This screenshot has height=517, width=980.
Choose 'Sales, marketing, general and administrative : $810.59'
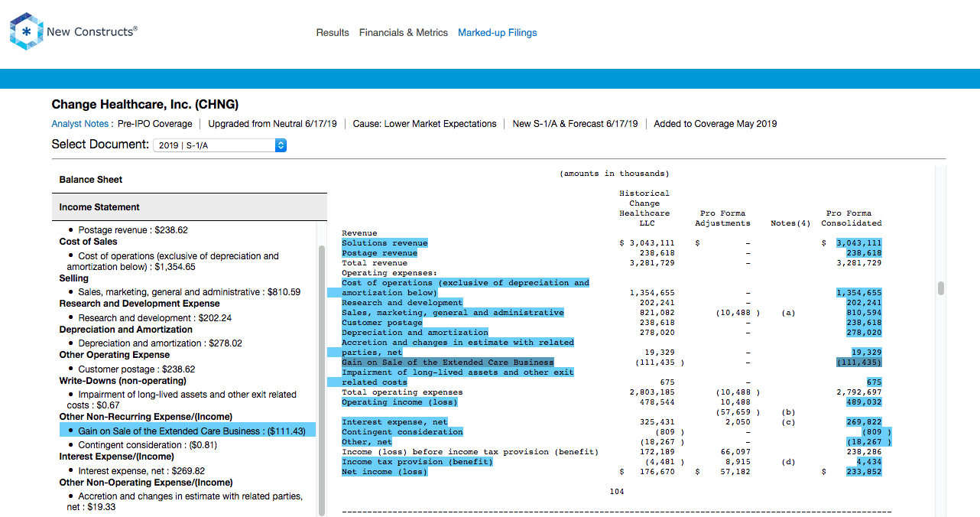tap(190, 292)
